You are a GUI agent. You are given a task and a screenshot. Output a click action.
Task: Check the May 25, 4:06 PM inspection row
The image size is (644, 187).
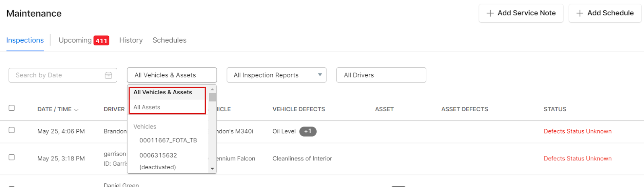pyautogui.click(x=12, y=130)
